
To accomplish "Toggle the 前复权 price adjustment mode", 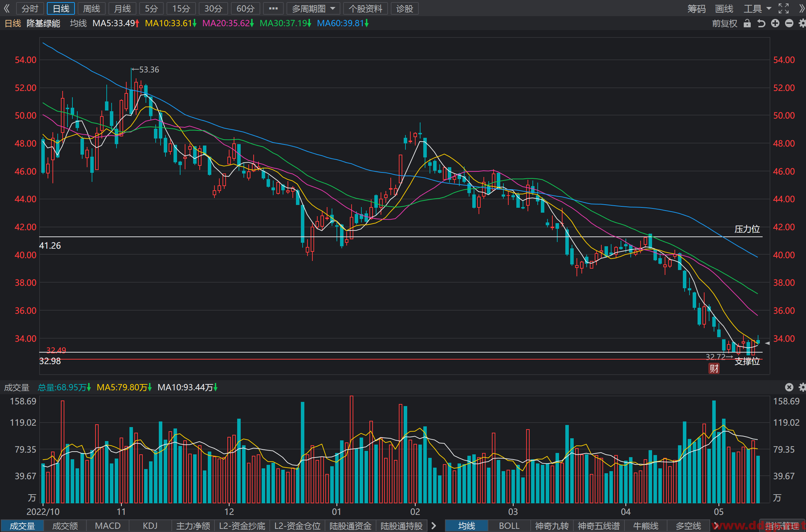I will pos(724,23).
